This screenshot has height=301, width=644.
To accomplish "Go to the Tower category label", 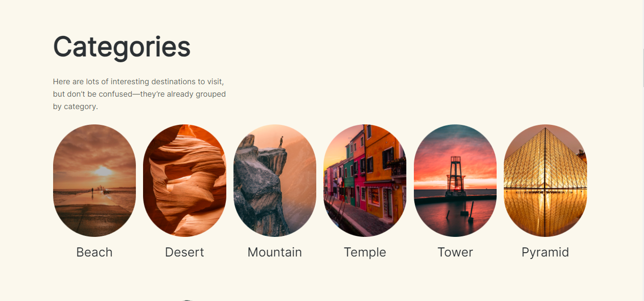I will 455,252.
